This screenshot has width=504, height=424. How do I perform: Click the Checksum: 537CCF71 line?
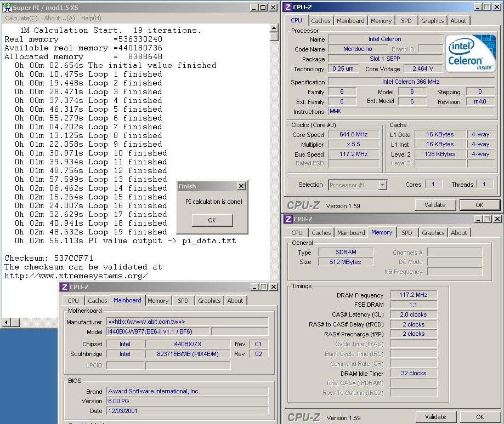49,258
